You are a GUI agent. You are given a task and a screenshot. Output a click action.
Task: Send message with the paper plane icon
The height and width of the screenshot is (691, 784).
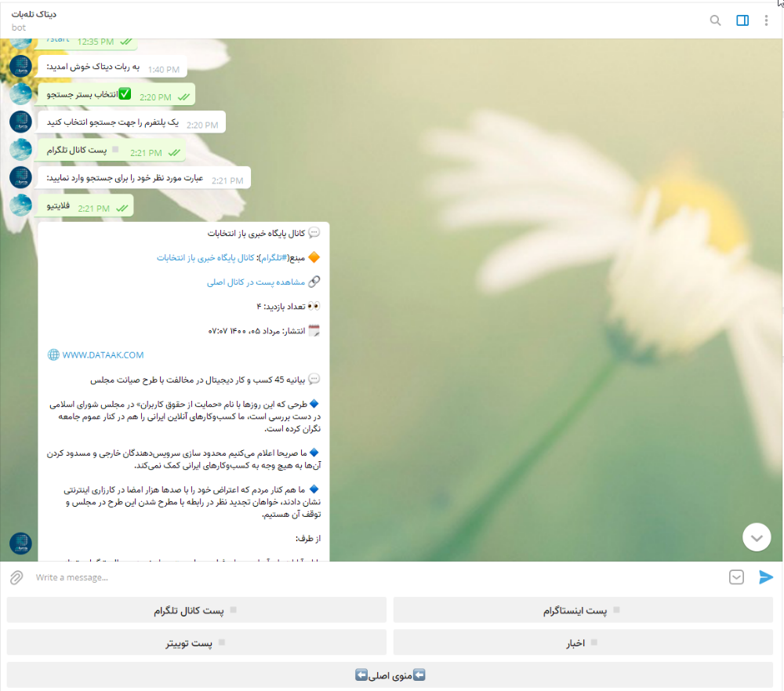tap(766, 577)
